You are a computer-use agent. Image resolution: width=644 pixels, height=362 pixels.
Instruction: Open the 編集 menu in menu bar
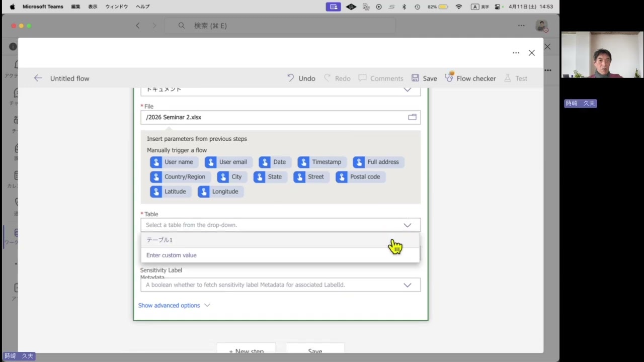pyautogui.click(x=75, y=7)
